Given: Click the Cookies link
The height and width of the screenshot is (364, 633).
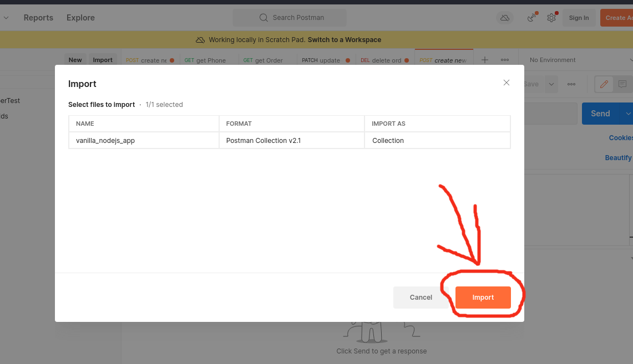Looking at the screenshot, I should tap(620, 138).
